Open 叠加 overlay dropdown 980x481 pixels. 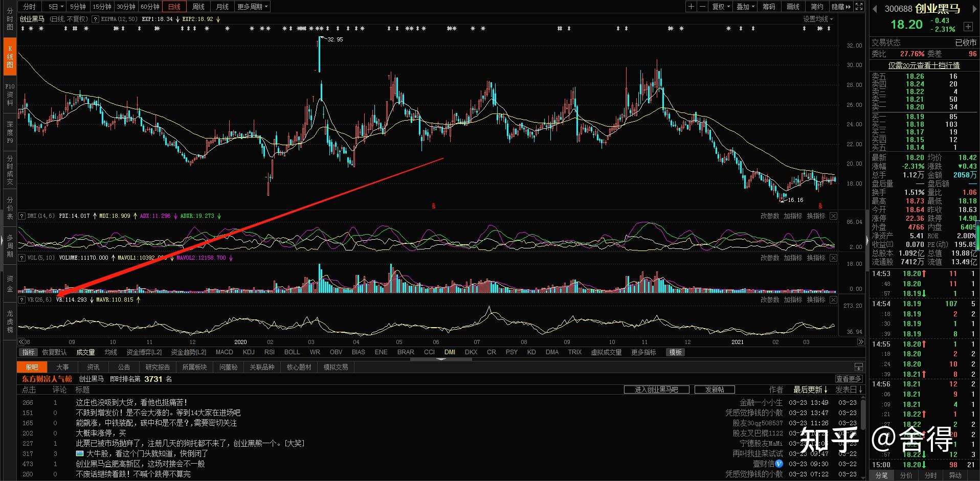(x=745, y=7)
